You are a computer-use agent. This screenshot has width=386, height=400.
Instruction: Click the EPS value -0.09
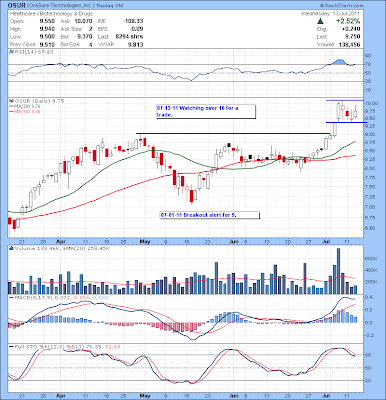137,29
